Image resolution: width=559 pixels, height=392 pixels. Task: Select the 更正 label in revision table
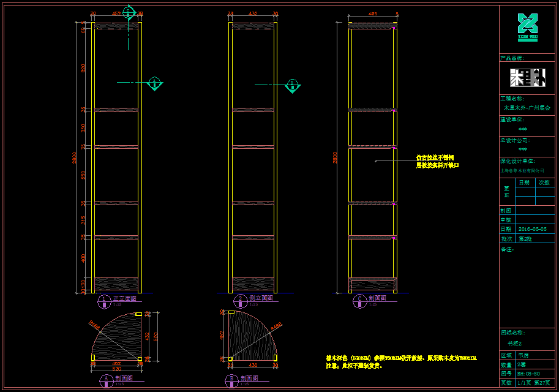point(506,192)
